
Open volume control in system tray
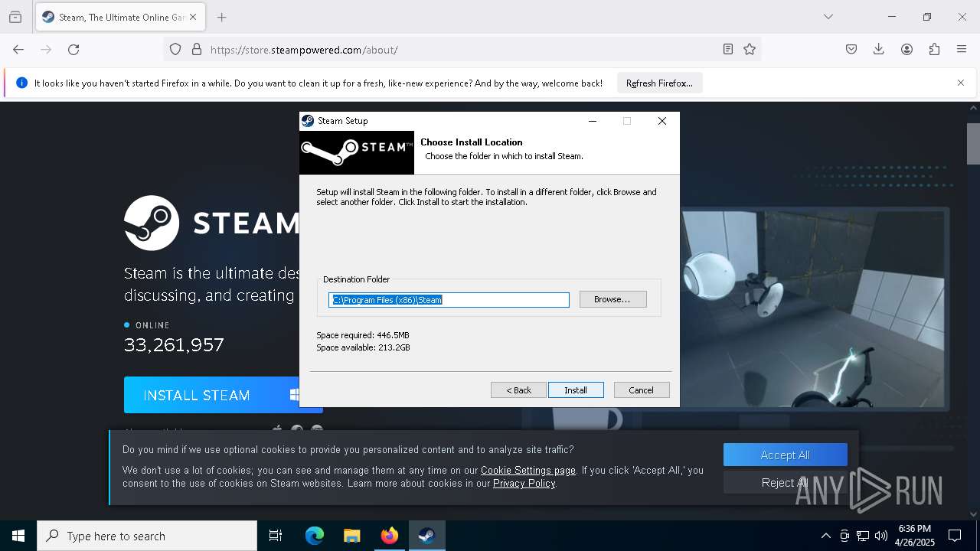881,536
